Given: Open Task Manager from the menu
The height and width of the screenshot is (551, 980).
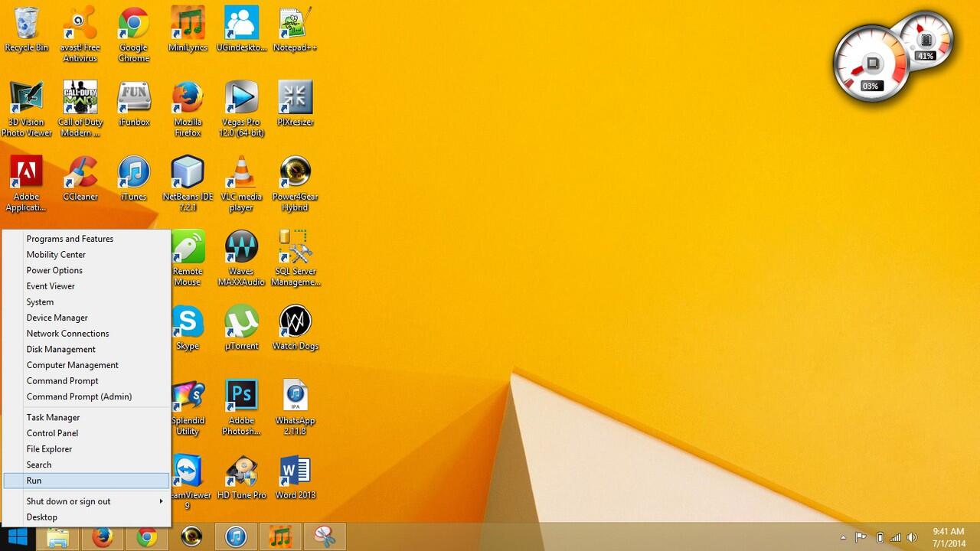Looking at the screenshot, I should [87, 417].
